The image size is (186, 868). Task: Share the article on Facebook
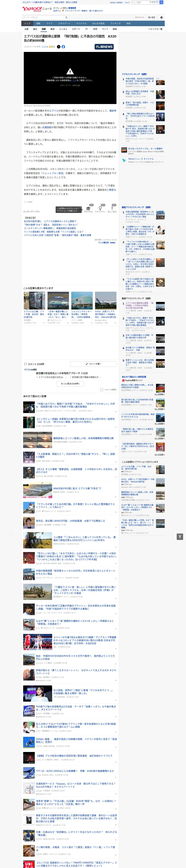pyautogui.click(x=63, y=47)
